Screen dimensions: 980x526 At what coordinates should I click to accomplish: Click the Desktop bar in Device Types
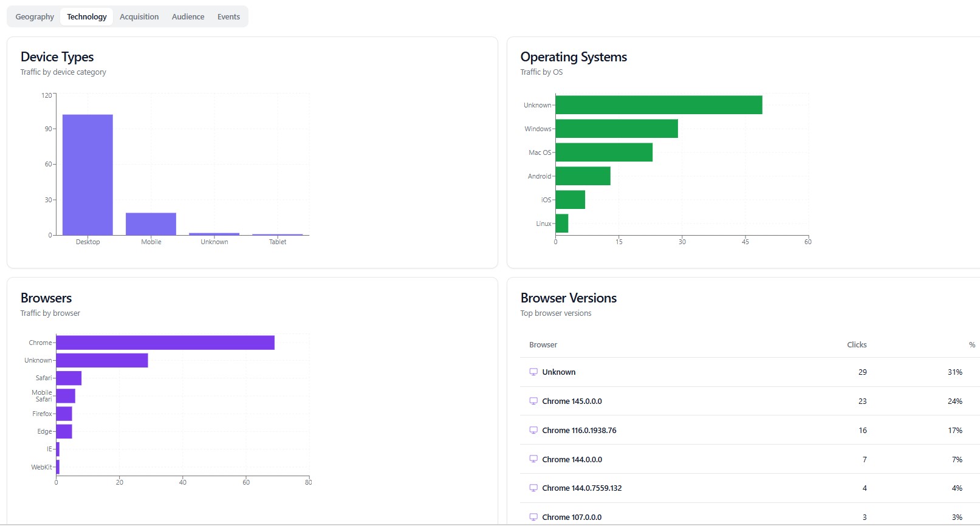(x=87, y=175)
